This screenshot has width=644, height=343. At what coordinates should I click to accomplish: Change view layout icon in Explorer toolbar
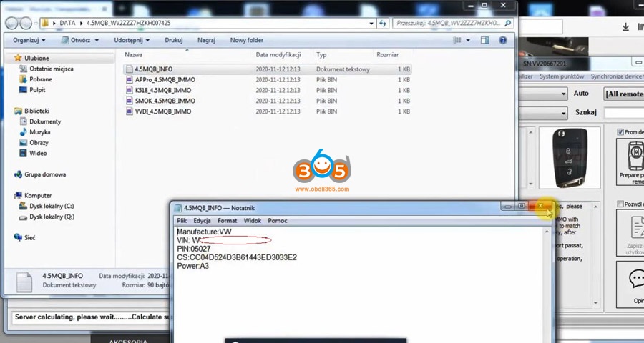(457, 40)
